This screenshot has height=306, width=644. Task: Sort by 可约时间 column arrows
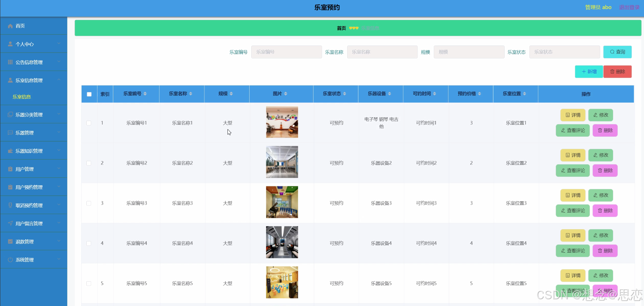pos(435,94)
